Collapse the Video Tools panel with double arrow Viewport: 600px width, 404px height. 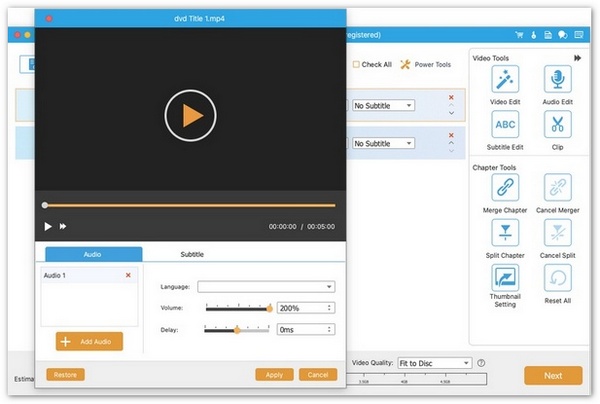tap(577, 58)
